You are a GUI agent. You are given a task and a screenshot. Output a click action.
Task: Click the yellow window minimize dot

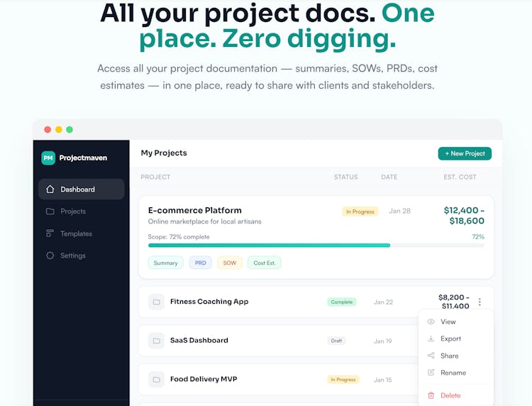58,129
